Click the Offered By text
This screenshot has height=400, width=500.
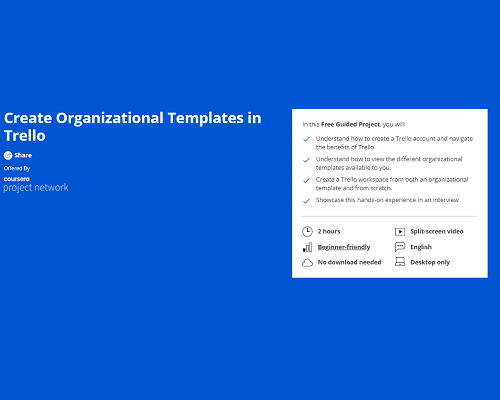(17, 168)
